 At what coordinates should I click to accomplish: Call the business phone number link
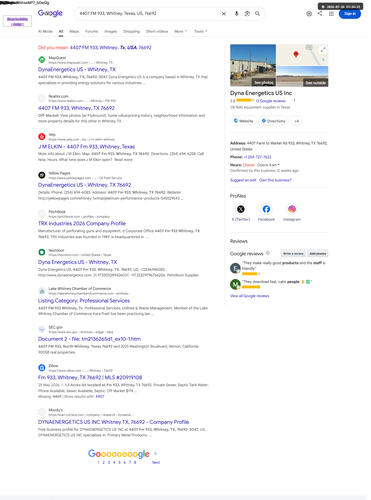click(x=257, y=157)
